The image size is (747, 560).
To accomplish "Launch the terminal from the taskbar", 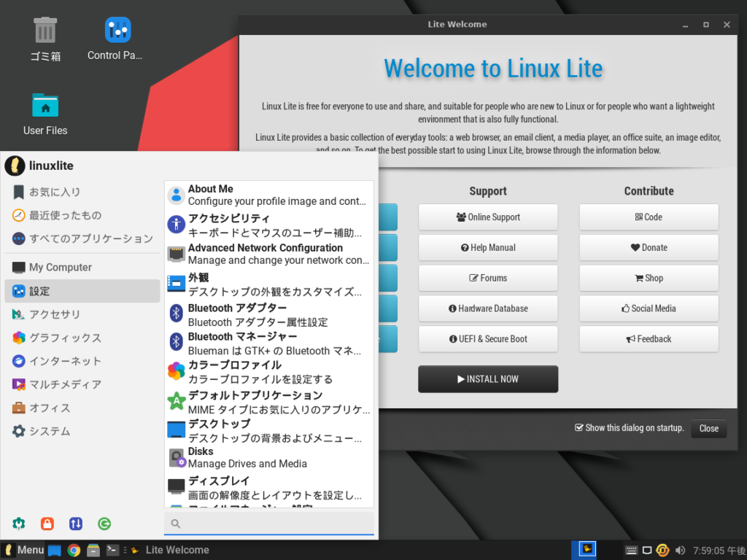I will (112, 550).
